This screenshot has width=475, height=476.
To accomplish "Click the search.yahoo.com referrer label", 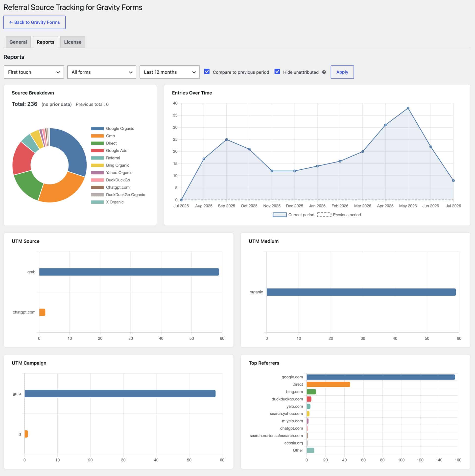I will click(x=286, y=414).
